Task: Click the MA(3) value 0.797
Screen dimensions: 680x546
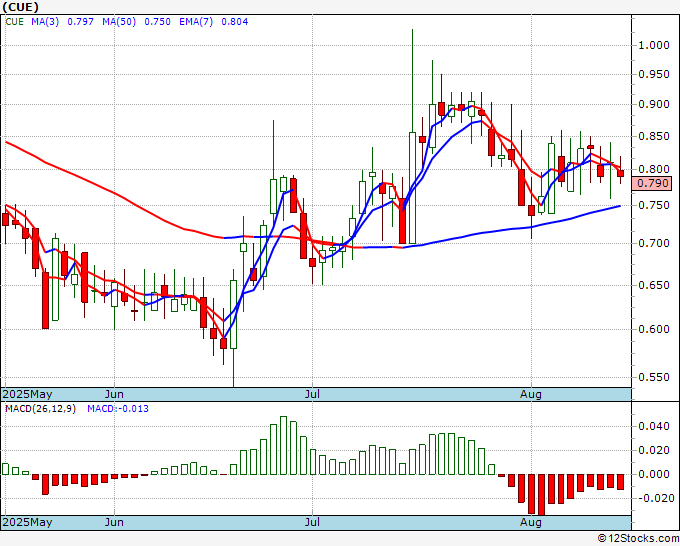Action: [81, 22]
